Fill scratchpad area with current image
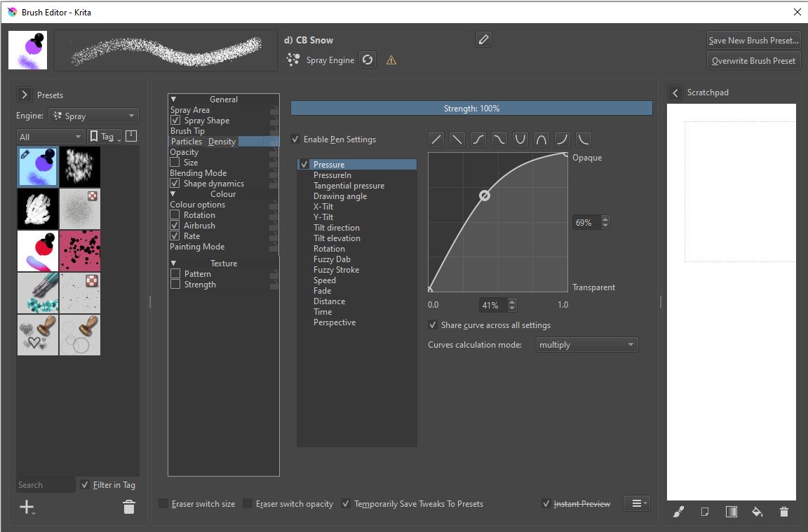 click(705, 512)
